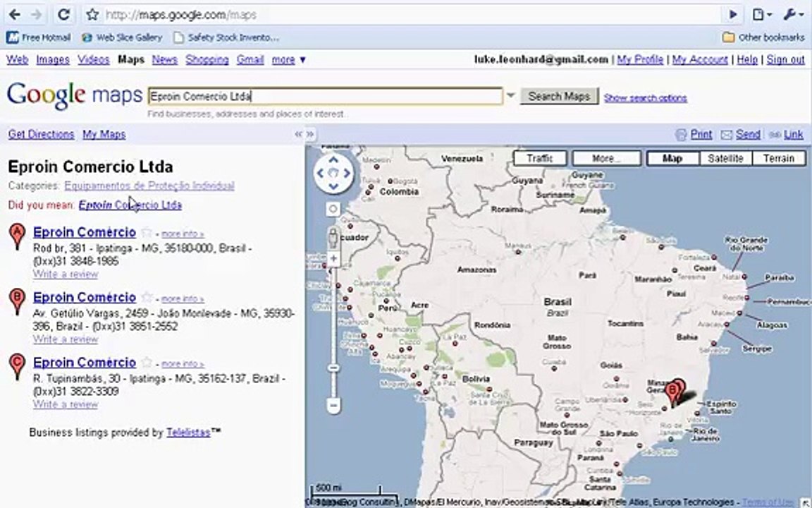The height and width of the screenshot is (508, 812).
Task: Go to Google Shopping
Action: coord(207,59)
